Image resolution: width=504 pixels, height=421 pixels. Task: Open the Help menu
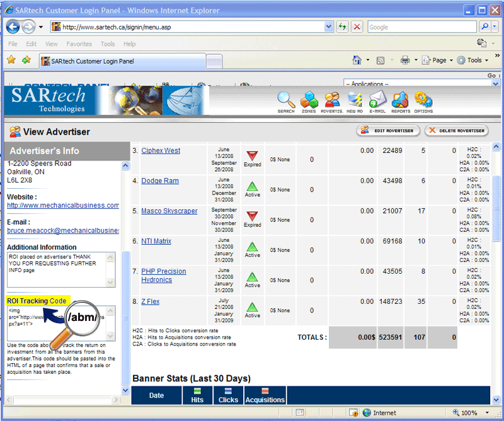(x=129, y=43)
